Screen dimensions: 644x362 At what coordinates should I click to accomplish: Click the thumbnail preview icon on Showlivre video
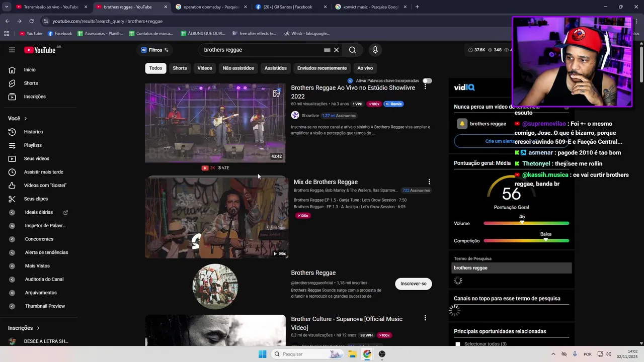pyautogui.click(x=277, y=93)
